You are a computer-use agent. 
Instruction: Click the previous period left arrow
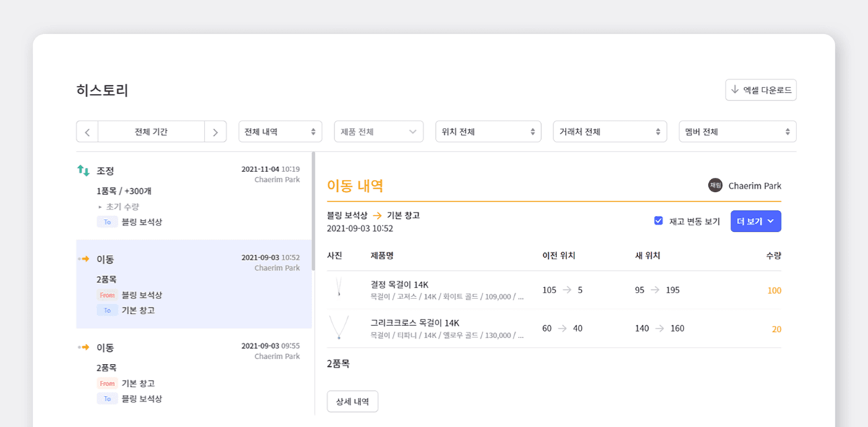tap(87, 132)
